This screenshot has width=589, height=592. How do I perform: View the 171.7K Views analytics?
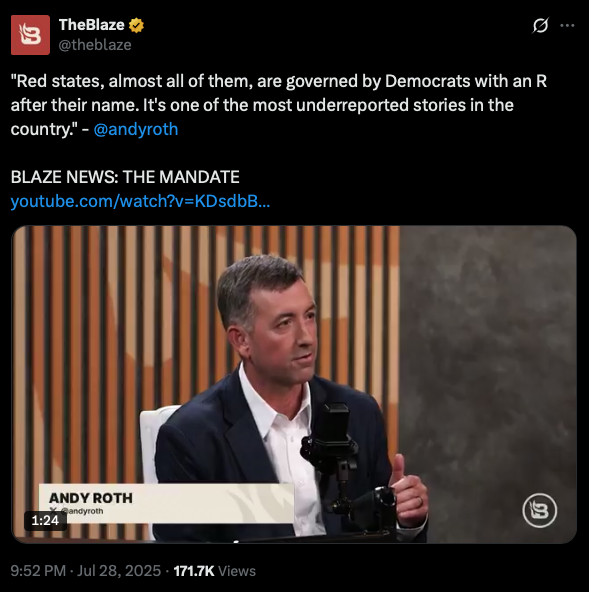point(214,570)
